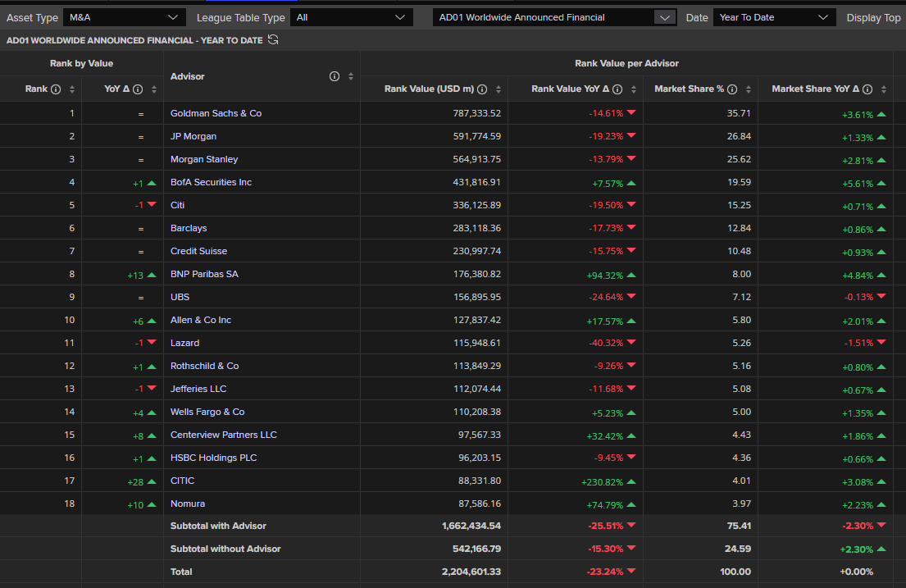
Task: Click the info icon beside Rank Value YoY Δ
Action: tap(617, 89)
